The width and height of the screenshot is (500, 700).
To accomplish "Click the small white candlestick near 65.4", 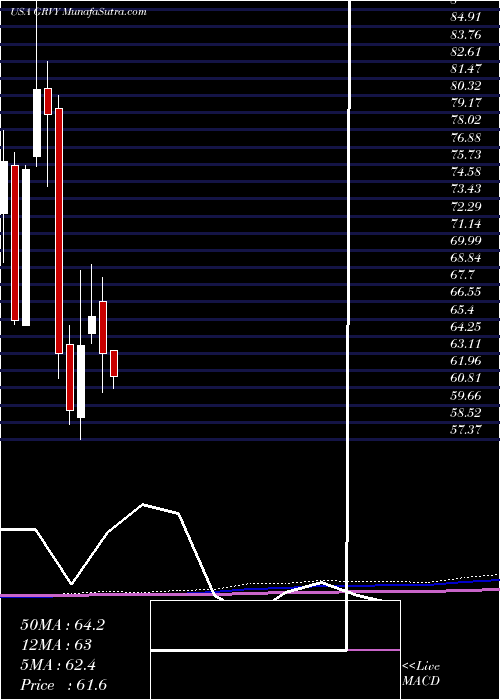I will (92, 325).
